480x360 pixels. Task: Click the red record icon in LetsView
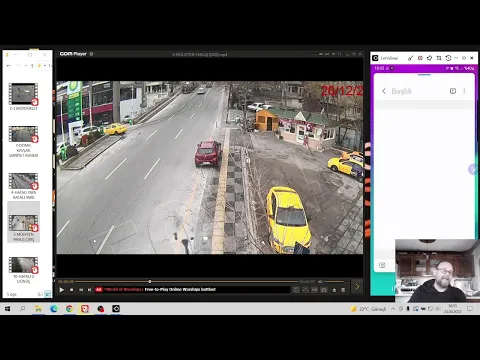tap(420, 58)
